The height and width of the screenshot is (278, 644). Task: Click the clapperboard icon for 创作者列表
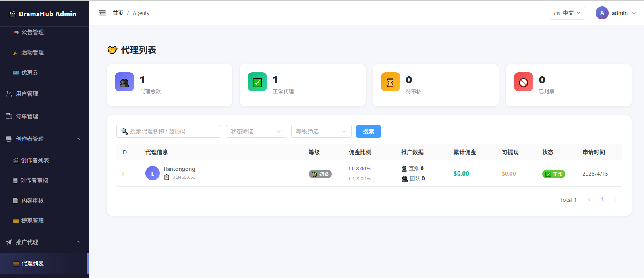click(x=16, y=160)
